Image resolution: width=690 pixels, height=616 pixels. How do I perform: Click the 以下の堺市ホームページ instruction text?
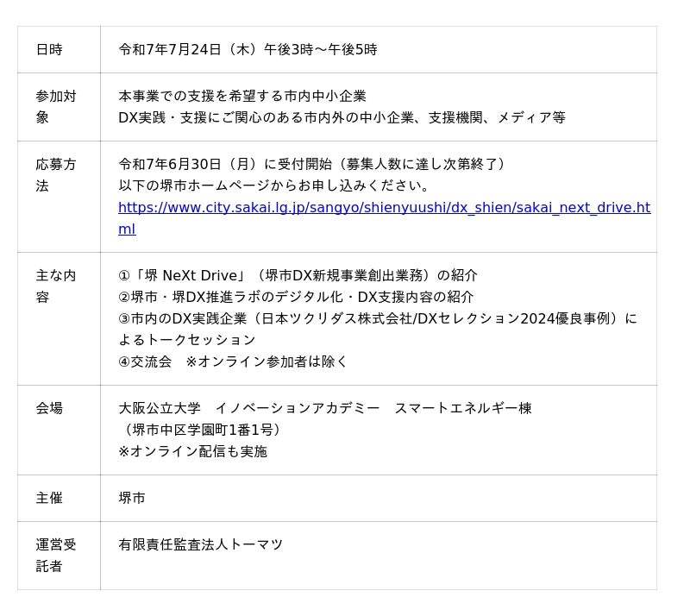pyautogui.click(x=273, y=185)
